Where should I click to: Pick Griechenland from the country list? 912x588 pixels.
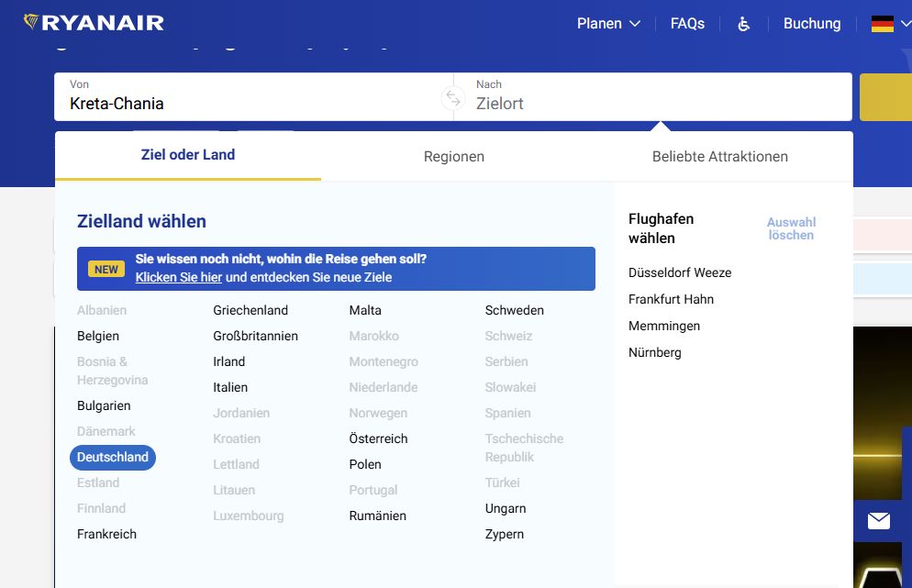[250, 310]
